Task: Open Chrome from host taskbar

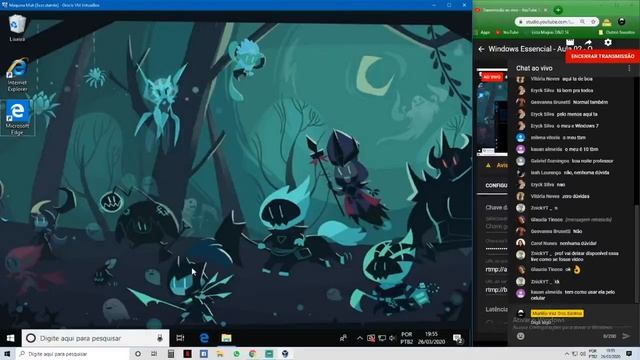Action: coord(253,354)
